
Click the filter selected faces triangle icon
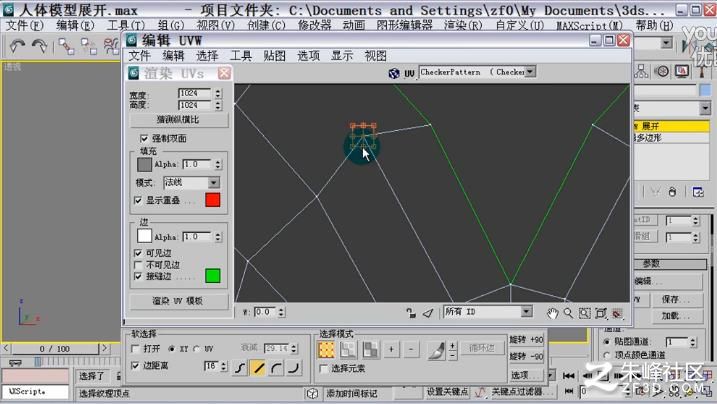(428, 313)
